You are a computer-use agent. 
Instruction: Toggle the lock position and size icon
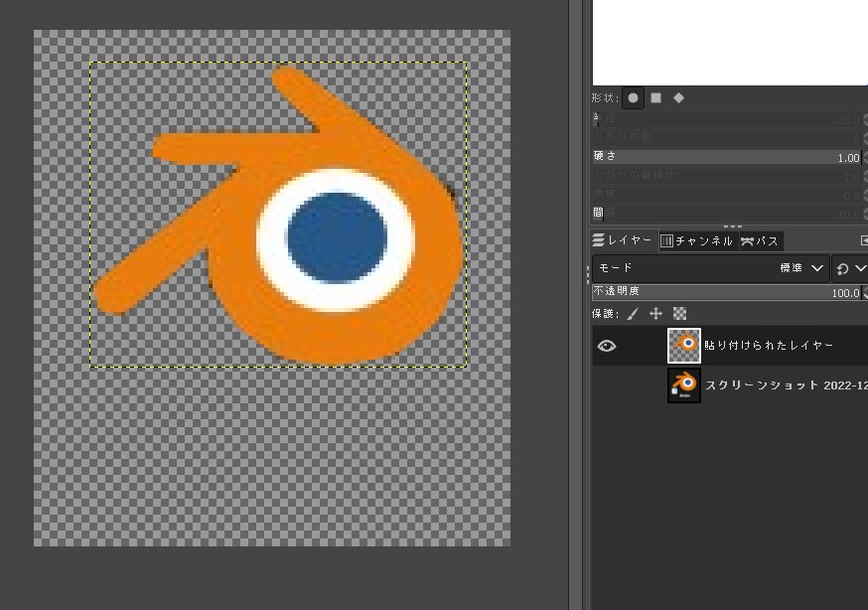(656, 314)
